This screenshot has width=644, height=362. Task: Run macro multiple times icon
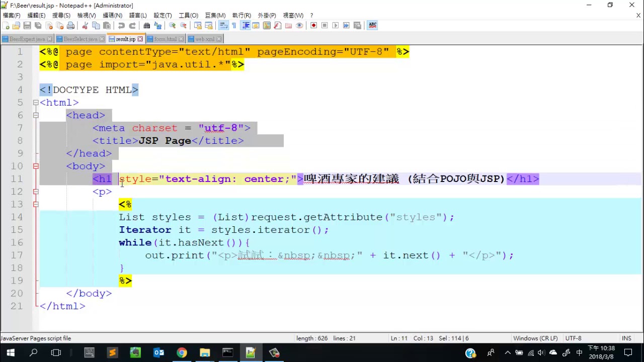(x=347, y=25)
